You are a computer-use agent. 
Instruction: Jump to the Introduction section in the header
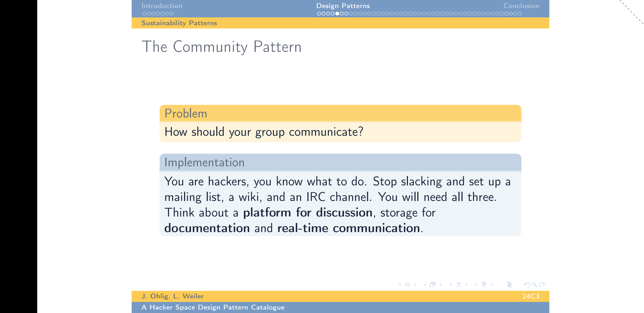162,6
